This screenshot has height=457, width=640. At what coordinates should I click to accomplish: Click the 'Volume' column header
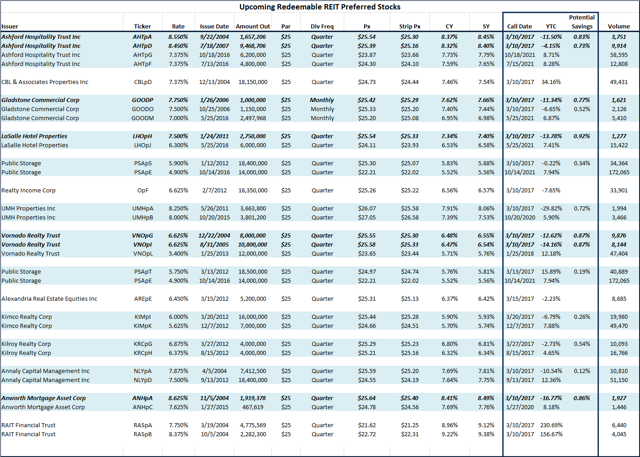619,27
